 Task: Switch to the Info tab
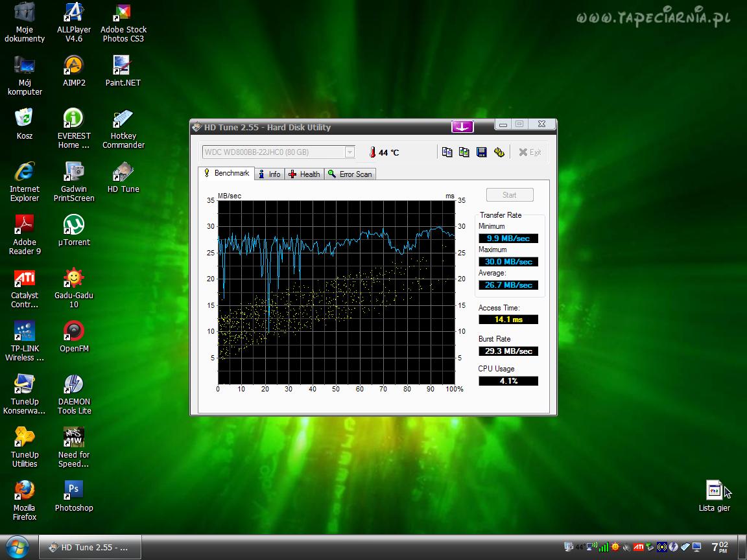point(270,174)
